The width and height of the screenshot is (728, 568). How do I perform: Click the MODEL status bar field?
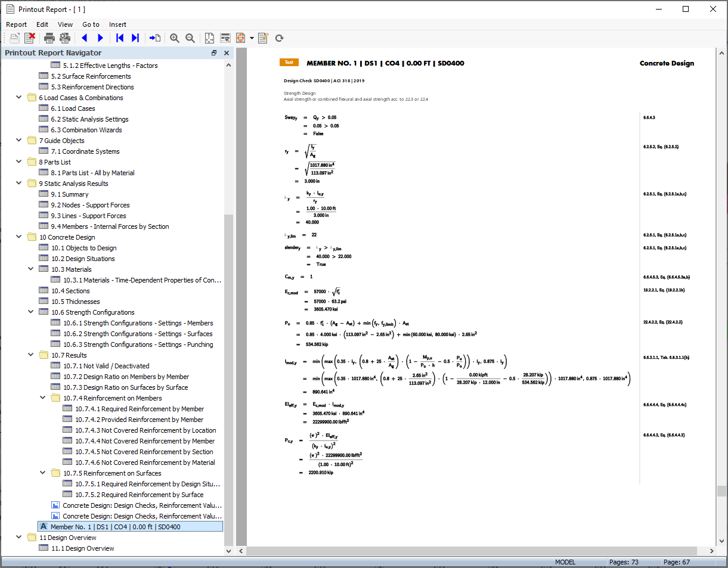pos(565,561)
